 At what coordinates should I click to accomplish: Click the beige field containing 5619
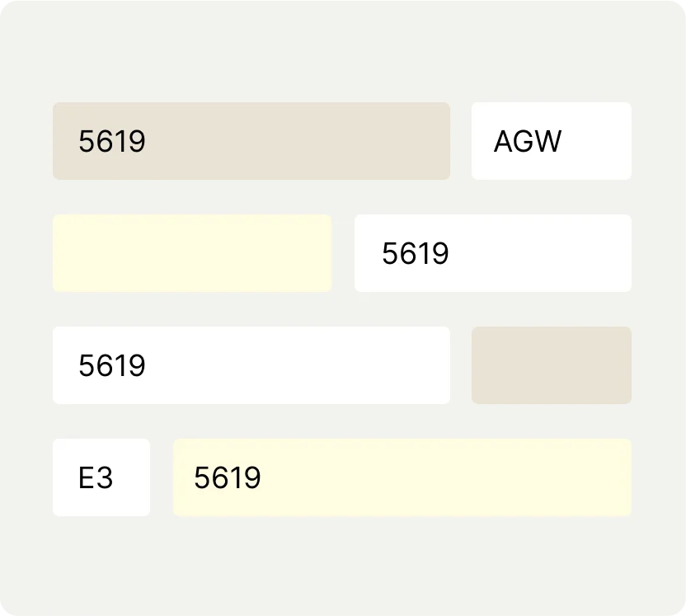[251, 141]
